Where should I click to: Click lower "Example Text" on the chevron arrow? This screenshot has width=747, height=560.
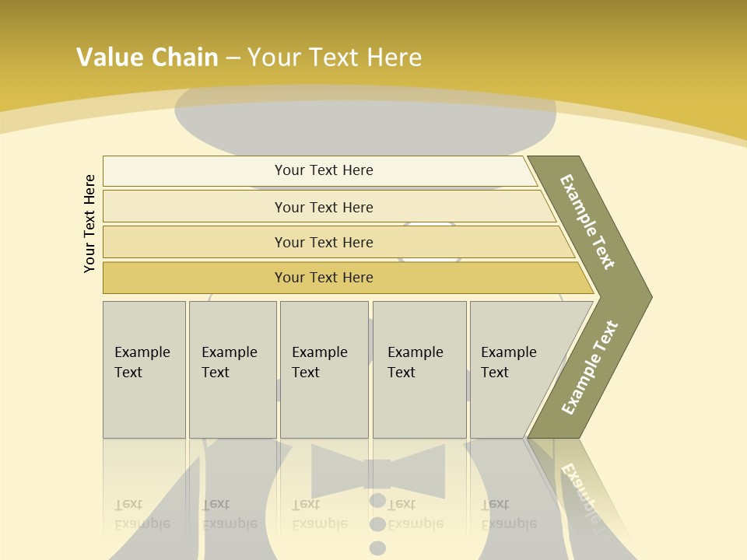[x=590, y=368]
